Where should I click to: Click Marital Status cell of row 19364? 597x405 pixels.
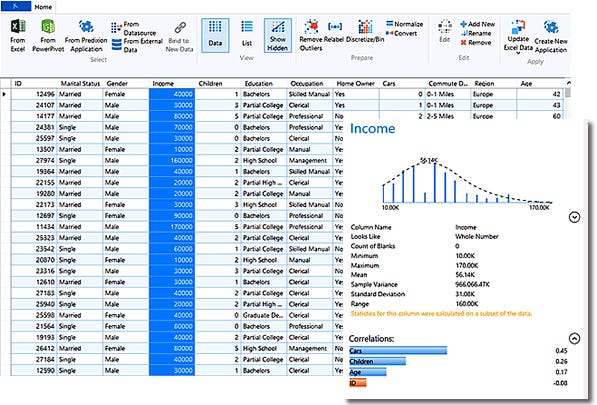[80, 171]
